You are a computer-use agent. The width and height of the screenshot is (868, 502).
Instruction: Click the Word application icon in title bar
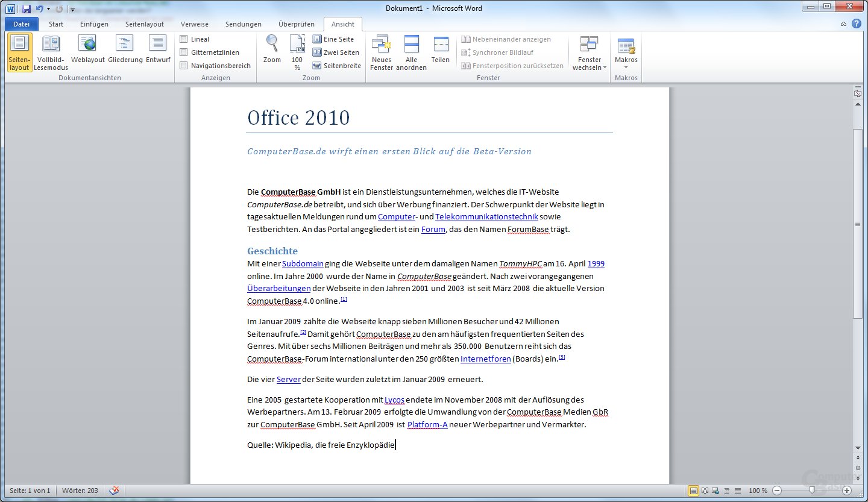point(11,9)
